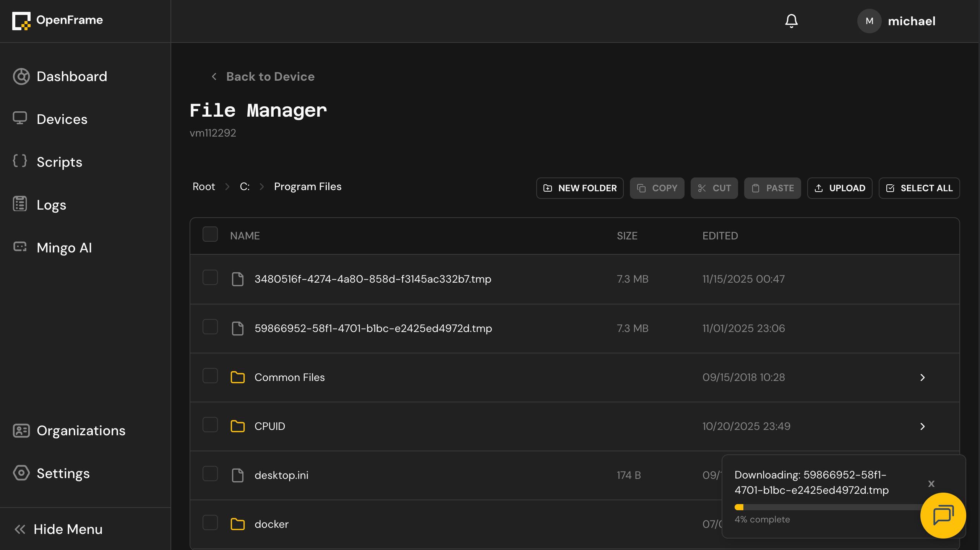Click the 11/15/2025 00:47 edited date

click(743, 279)
